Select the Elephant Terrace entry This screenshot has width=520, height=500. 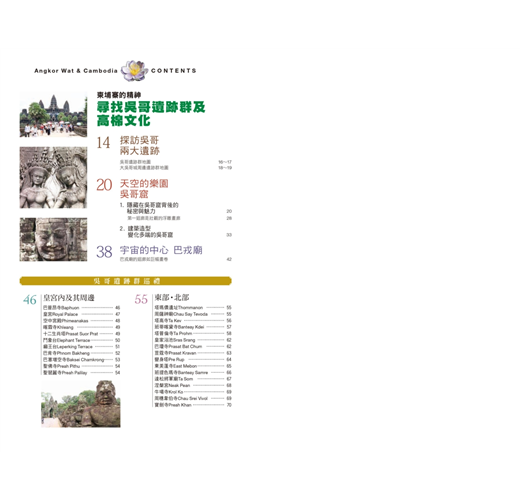(81, 340)
